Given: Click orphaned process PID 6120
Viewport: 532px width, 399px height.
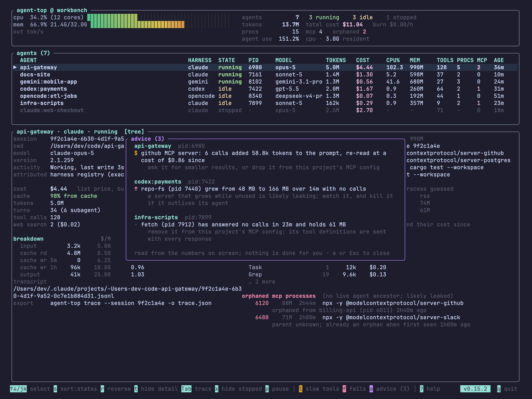Looking at the screenshot, I should click(262, 303).
